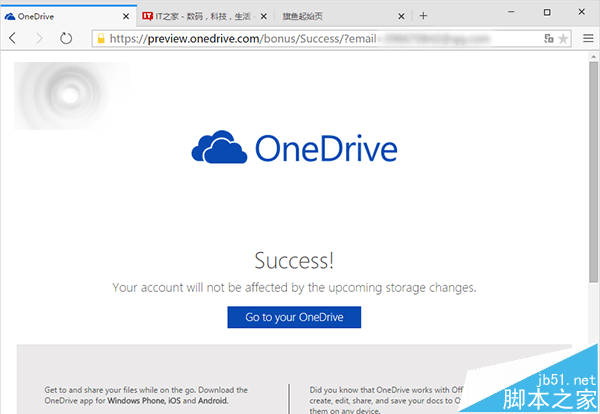The height and width of the screenshot is (414, 600).
Task: Close the browser window
Action: point(582,12)
